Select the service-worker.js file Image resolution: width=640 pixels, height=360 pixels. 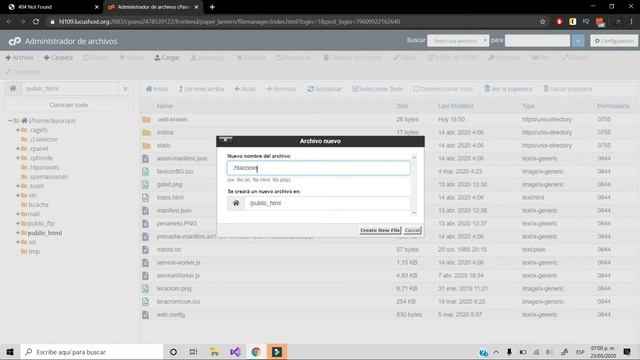click(x=178, y=262)
